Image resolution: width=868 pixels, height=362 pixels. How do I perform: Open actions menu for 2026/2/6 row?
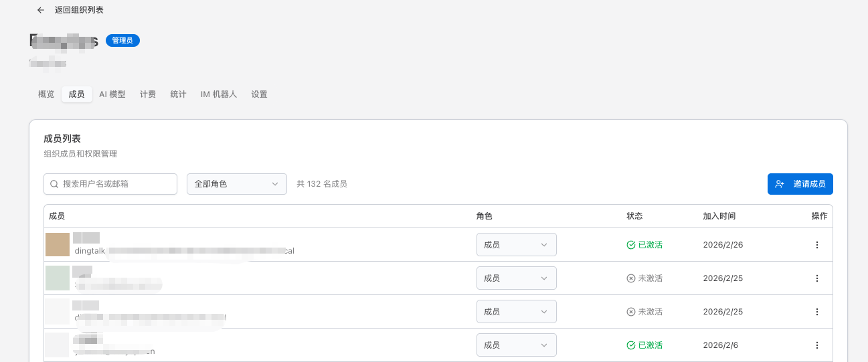click(x=817, y=345)
